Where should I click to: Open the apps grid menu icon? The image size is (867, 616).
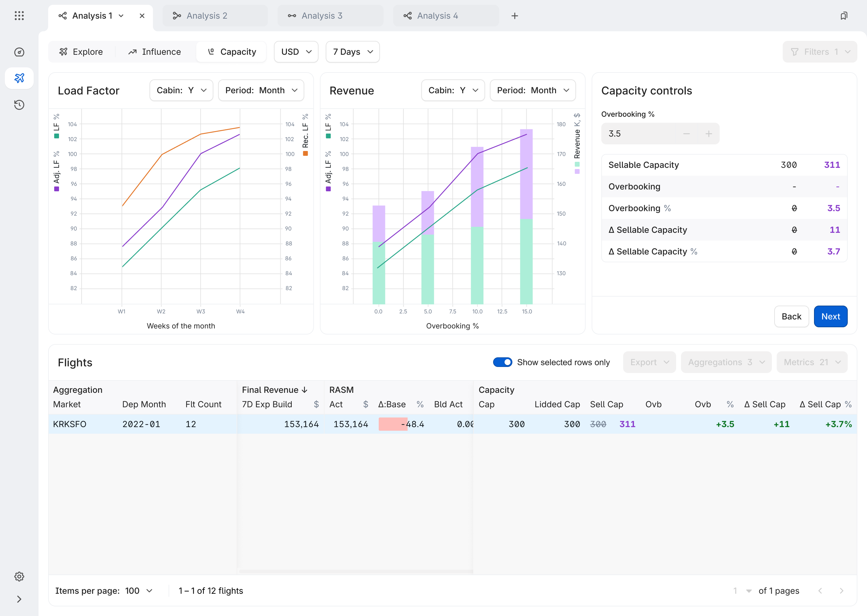[19, 16]
